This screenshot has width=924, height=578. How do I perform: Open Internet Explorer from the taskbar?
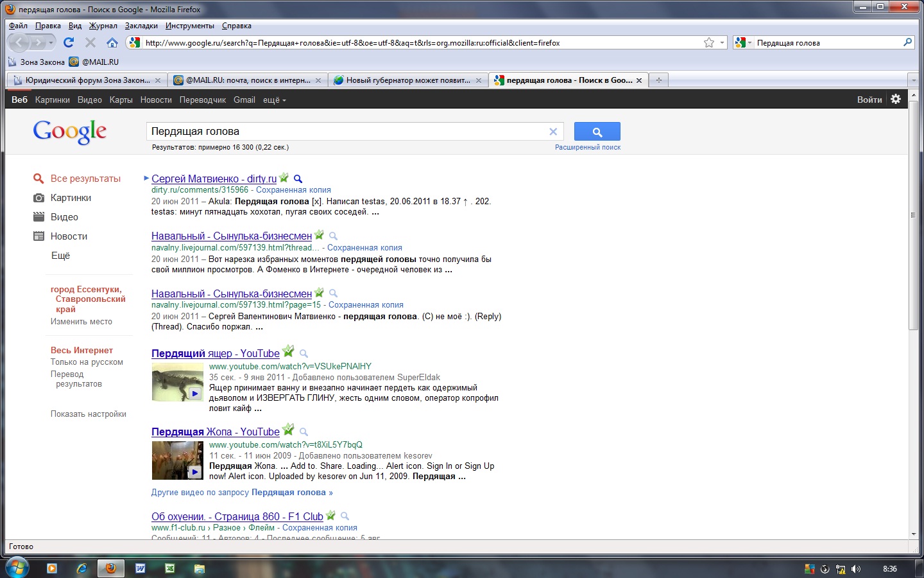tap(81, 568)
